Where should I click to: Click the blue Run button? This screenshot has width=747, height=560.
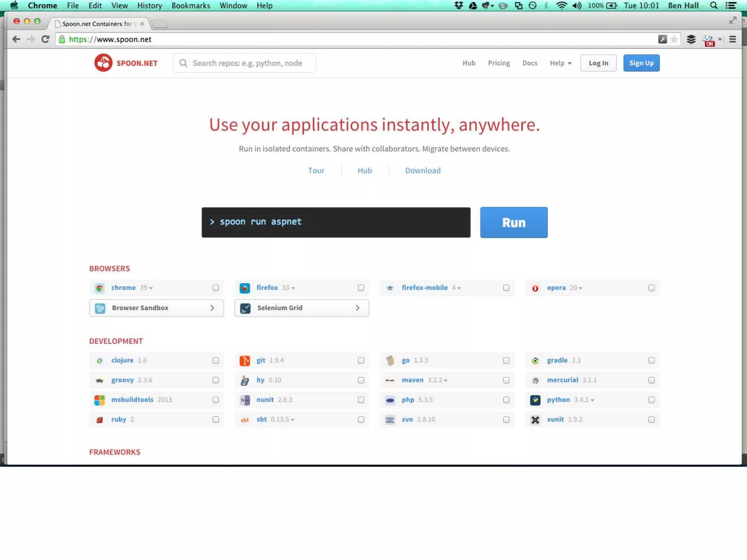tap(514, 222)
